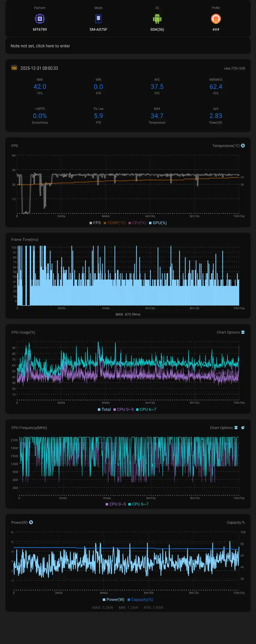
Task: Click the swap icon next to Temperature(°C)
Action: coord(243,145)
